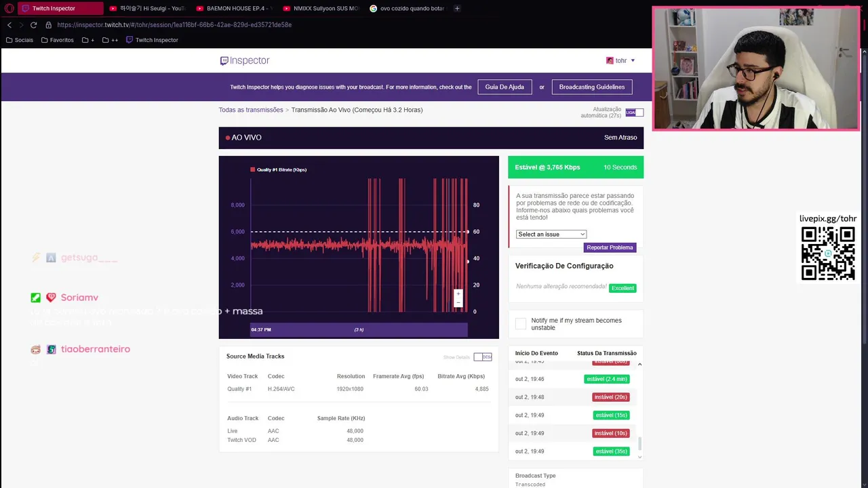
Task: Click the 'Status Da Transmissão' column header
Action: (607, 353)
